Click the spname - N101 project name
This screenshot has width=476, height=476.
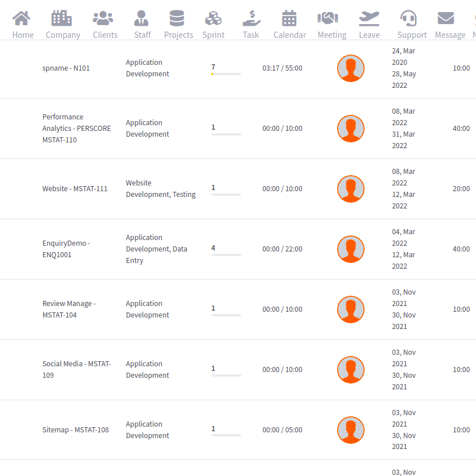pos(66,68)
